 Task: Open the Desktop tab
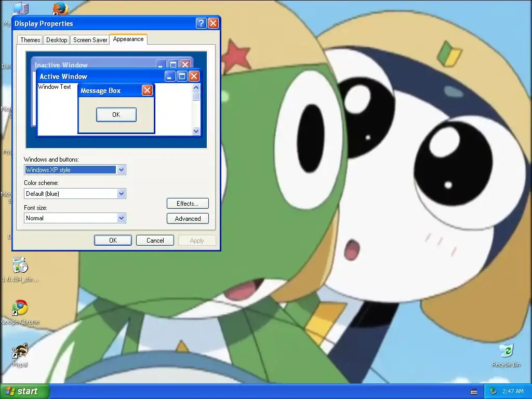(x=57, y=39)
